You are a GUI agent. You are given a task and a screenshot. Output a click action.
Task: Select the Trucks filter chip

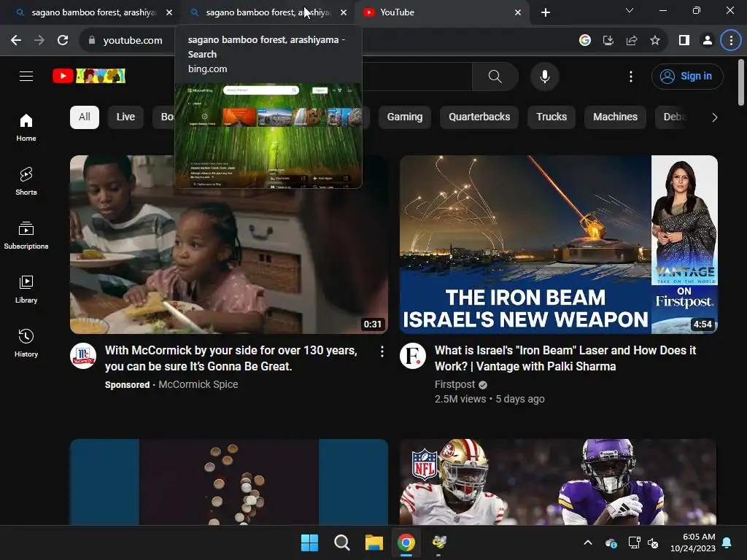tap(551, 117)
